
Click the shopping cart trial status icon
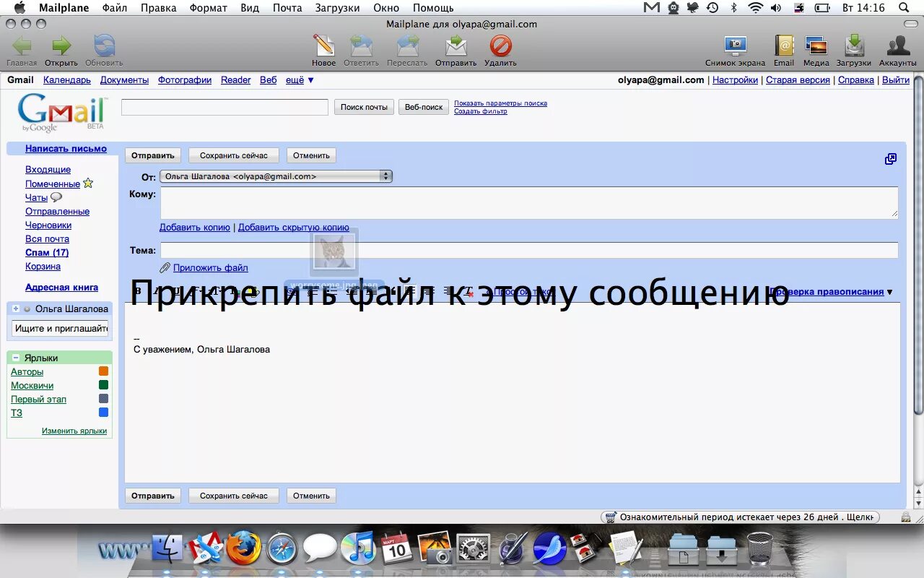(x=611, y=517)
